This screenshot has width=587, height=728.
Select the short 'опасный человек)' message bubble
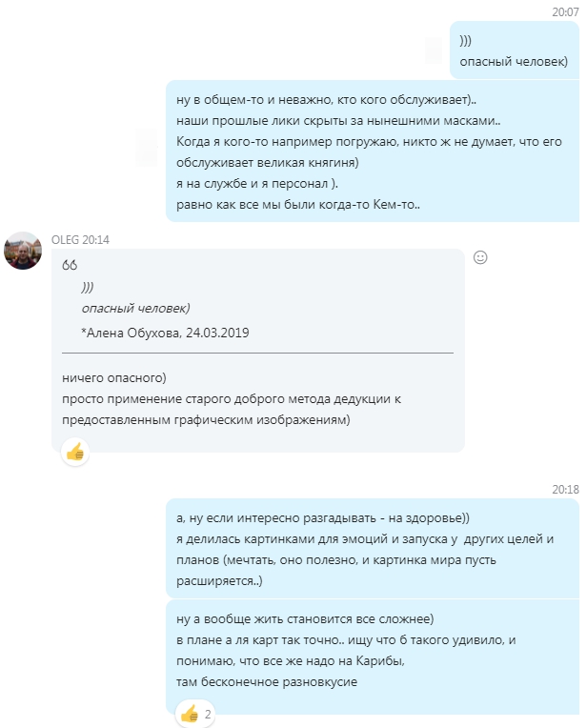(x=514, y=51)
